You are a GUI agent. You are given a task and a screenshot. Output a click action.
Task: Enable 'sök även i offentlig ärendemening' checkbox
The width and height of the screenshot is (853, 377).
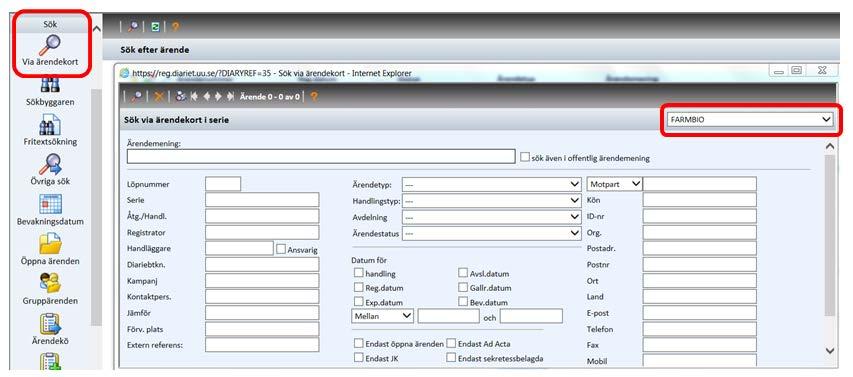[525, 157]
